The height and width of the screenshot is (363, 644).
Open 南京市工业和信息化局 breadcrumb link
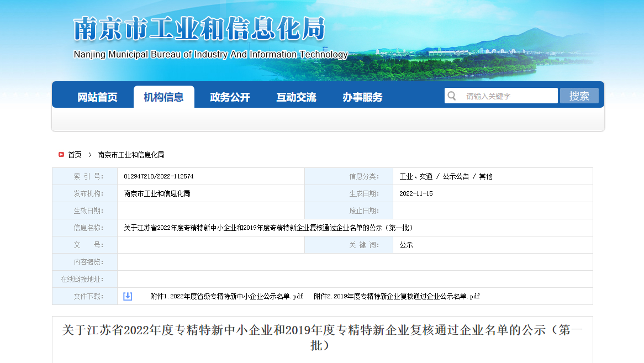[x=131, y=155]
